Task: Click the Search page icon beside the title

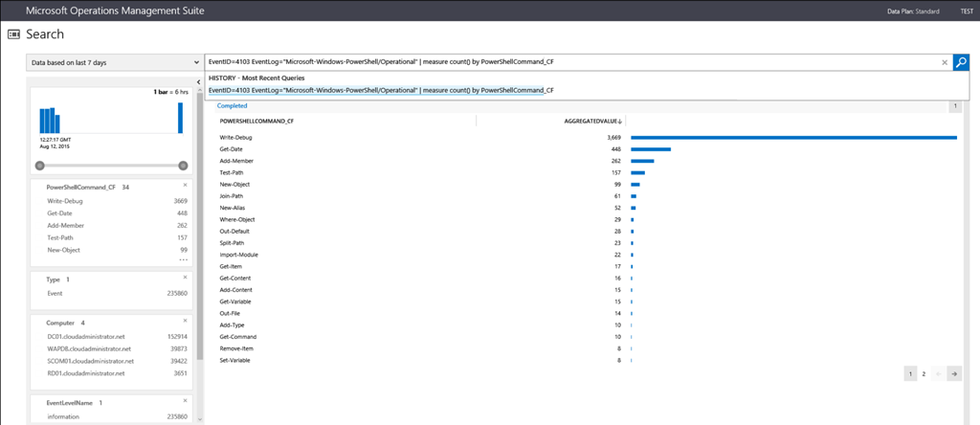Action: click(x=13, y=34)
